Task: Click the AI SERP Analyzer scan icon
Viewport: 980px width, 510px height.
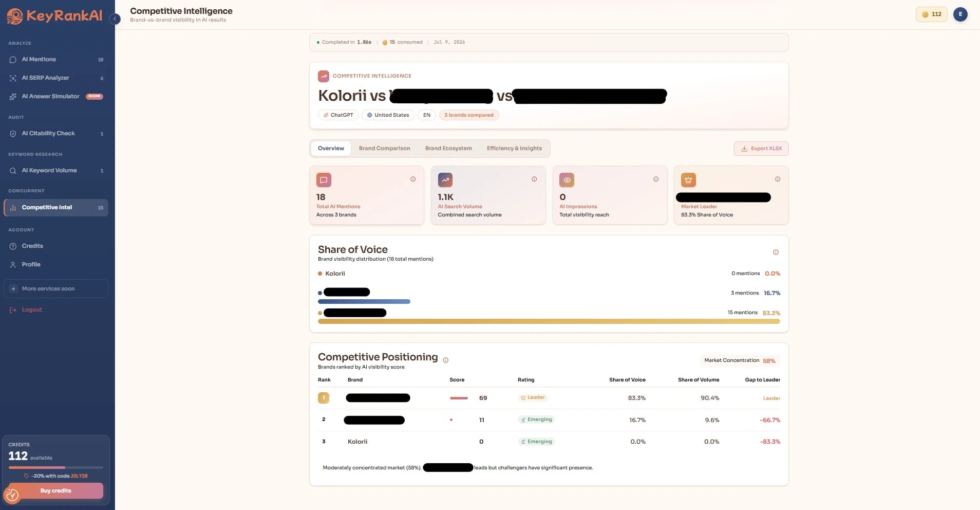Action: pos(13,78)
